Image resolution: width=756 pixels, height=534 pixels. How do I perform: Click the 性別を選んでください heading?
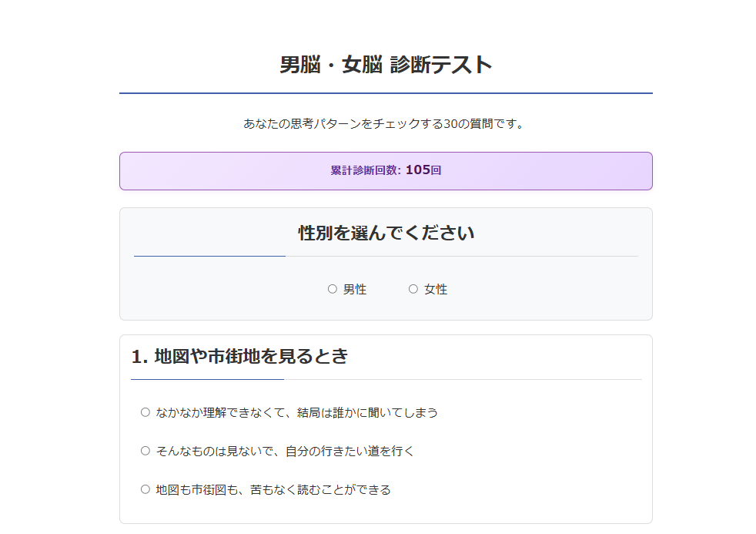click(x=386, y=233)
